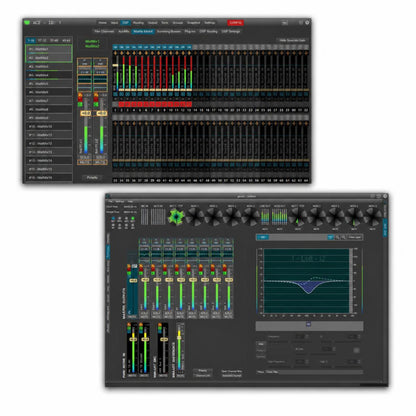416x416 pixels.
Task: Click the green star-shaped meter icon
Action: [176, 217]
